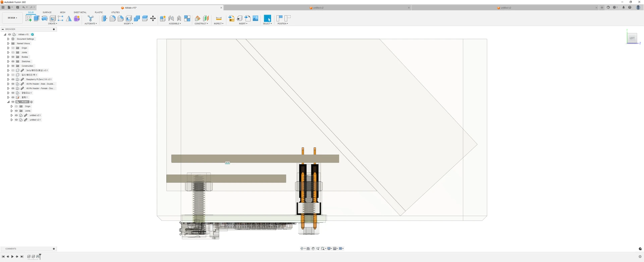Expand the Sketches folder in browser
644x262 pixels.
[8, 61]
